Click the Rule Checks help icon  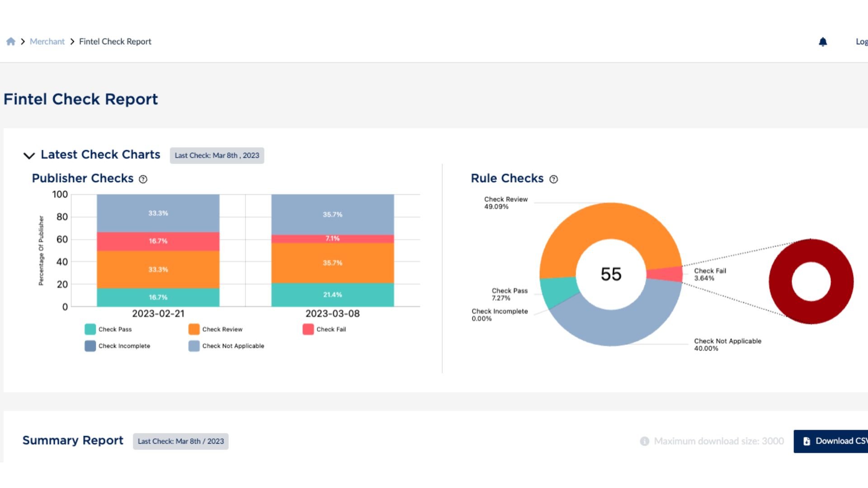(554, 179)
